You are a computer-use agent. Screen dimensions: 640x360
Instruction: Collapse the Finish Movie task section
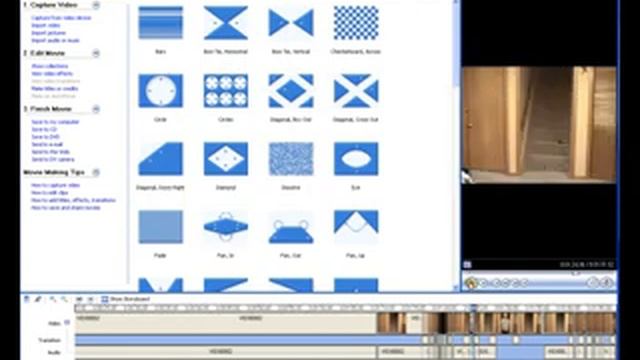tap(96, 109)
